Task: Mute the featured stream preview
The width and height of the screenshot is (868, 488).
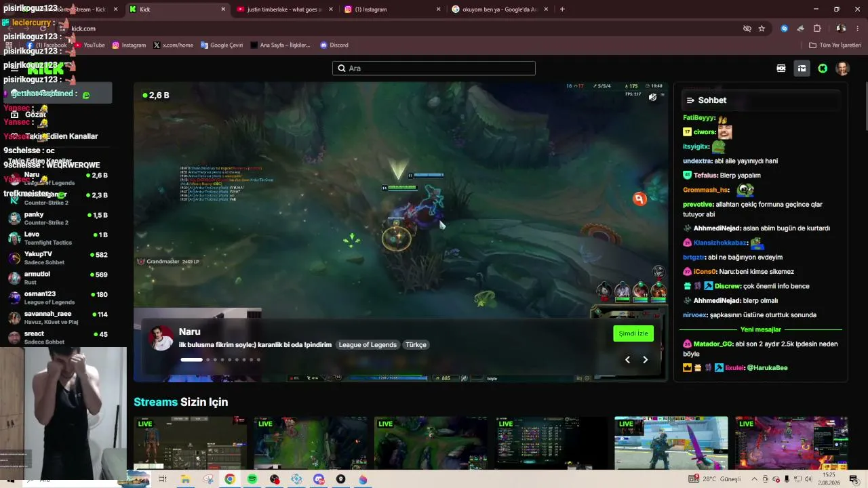Action: pyautogui.click(x=652, y=97)
